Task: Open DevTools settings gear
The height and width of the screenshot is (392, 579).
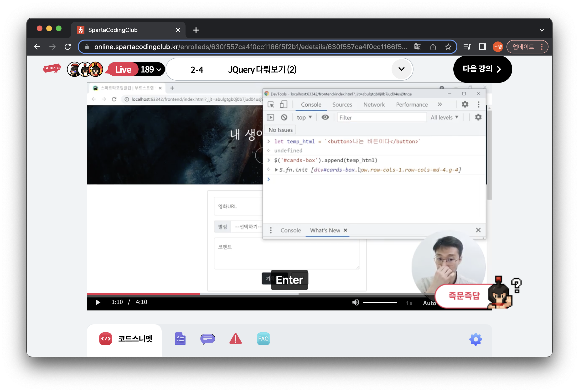Action: [465, 104]
